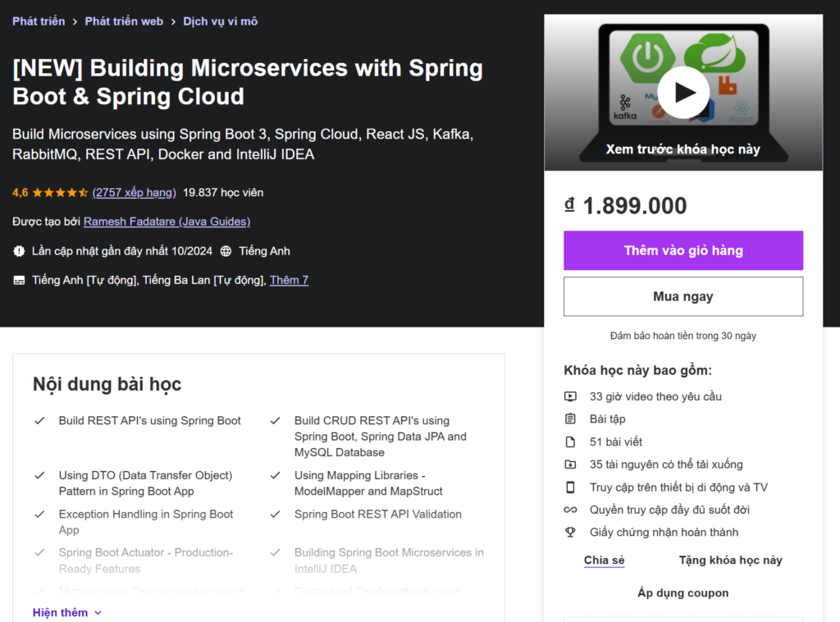Click the mobile device icon for mobile/TV access
Viewport: 840px width, 622px height.
(570, 487)
